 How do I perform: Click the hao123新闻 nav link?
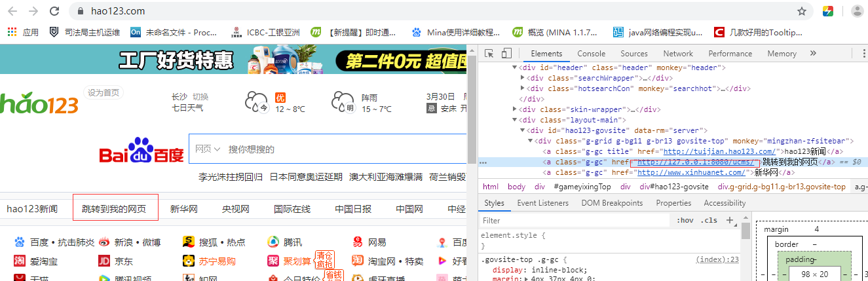(32, 209)
